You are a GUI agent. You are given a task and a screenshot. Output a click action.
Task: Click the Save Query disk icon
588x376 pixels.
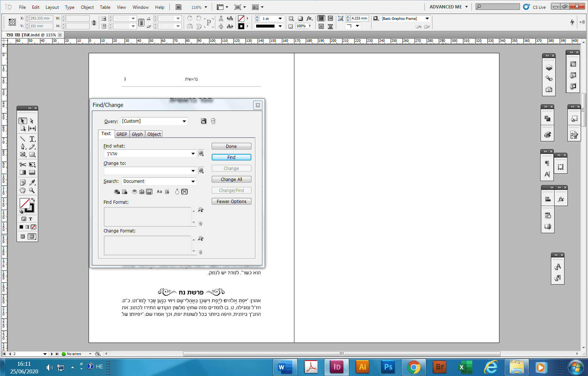(204, 121)
